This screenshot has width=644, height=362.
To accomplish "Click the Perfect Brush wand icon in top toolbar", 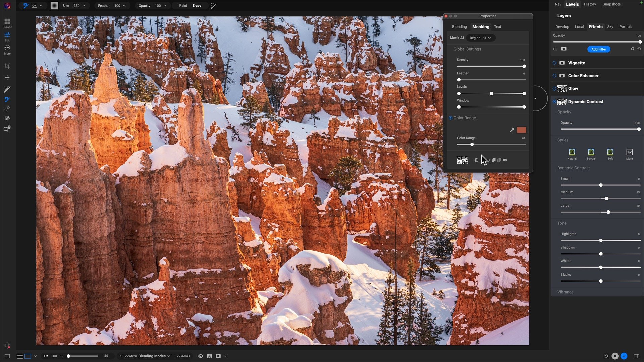I will tap(213, 6).
